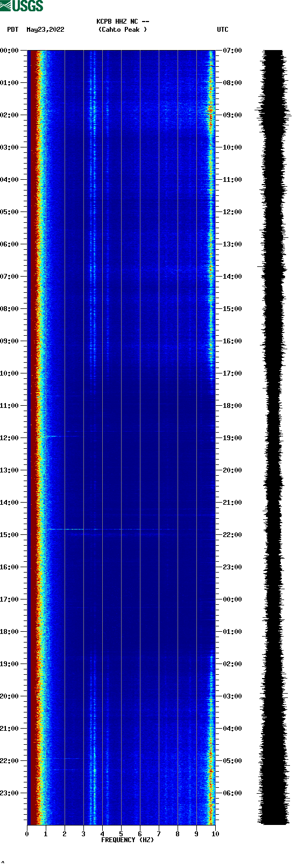Click the 03:00 PDT time label
The height and width of the screenshot is (868, 297).
pyautogui.click(x=10, y=147)
